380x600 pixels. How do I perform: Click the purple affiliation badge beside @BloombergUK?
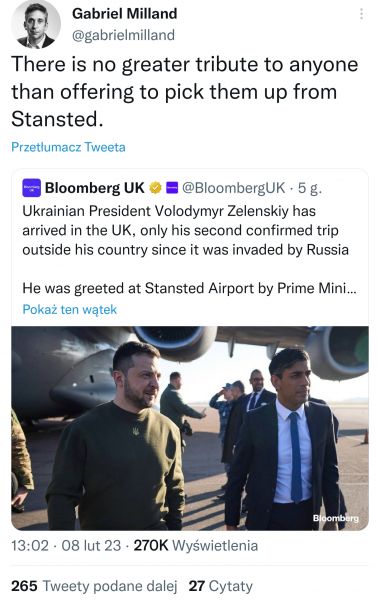point(172,188)
